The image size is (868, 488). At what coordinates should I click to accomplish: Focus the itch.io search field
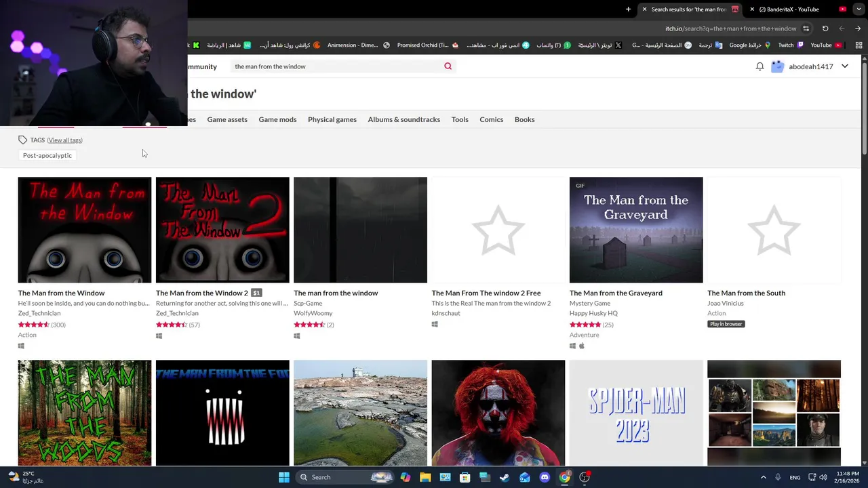click(x=336, y=66)
